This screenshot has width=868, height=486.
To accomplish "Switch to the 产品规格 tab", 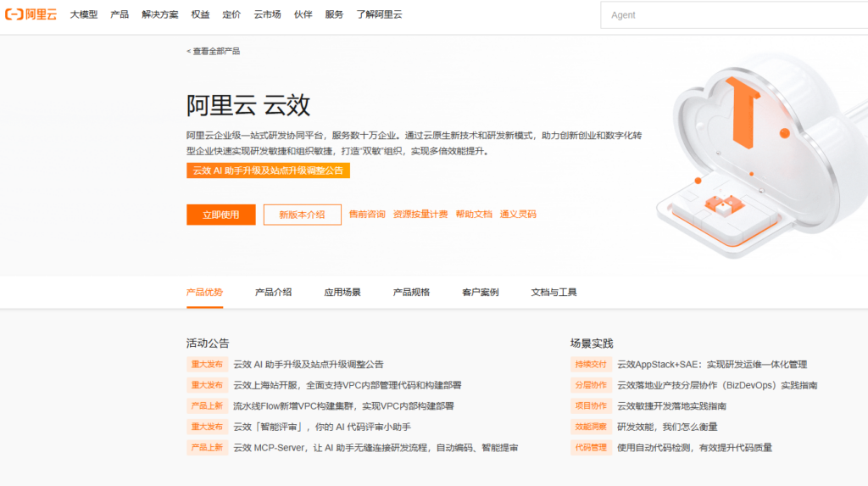I will (x=411, y=292).
